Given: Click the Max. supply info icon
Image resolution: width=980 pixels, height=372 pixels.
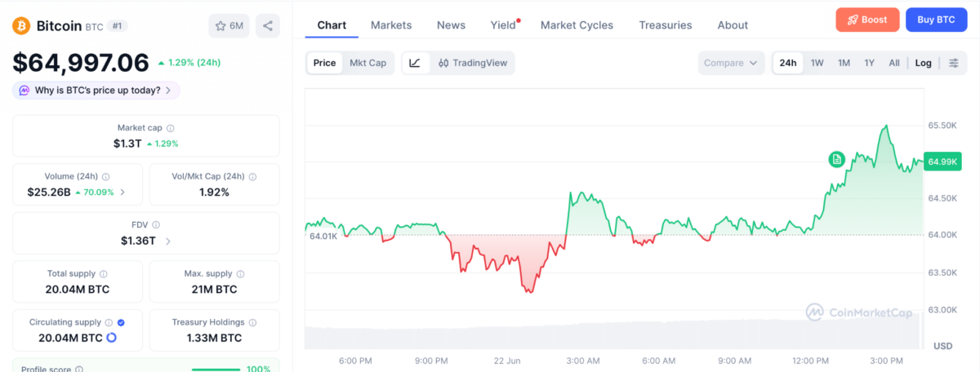Looking at the screenshot, I should [x=241, y=274].
